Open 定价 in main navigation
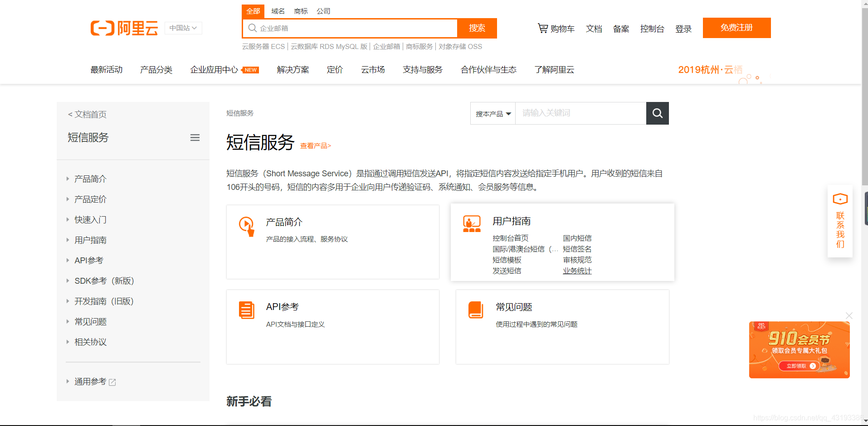 click(x=335, y=70)
